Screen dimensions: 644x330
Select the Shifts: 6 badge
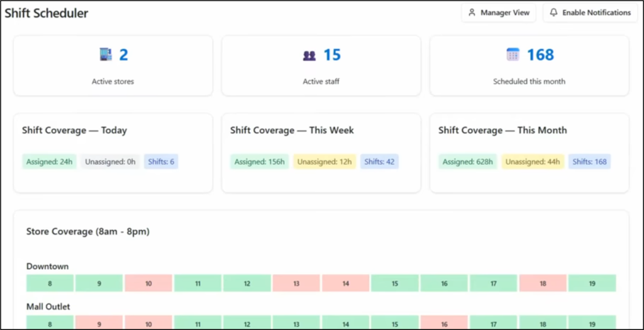(x=161, y=162)
